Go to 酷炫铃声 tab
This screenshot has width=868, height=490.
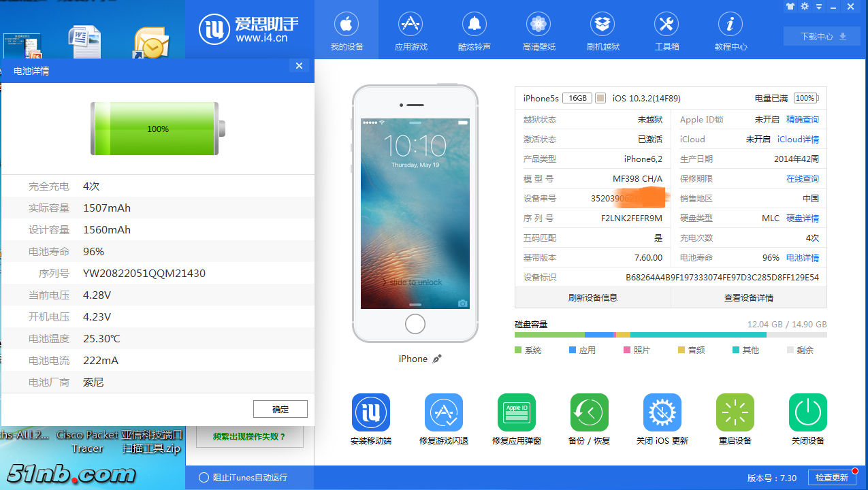point(475,30)
